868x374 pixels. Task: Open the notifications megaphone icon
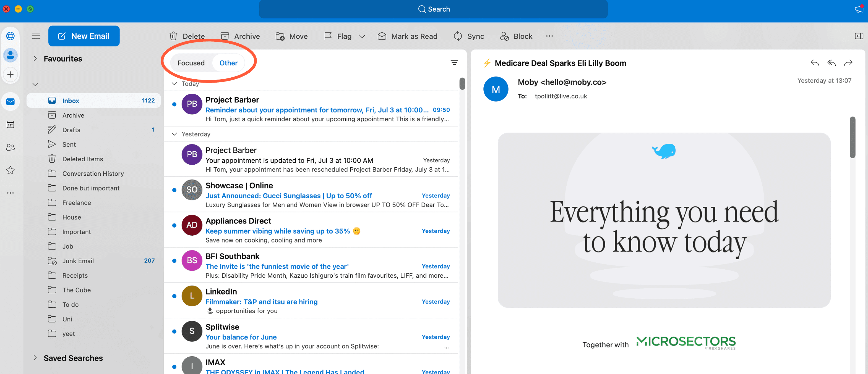click(x=859, y=9)
